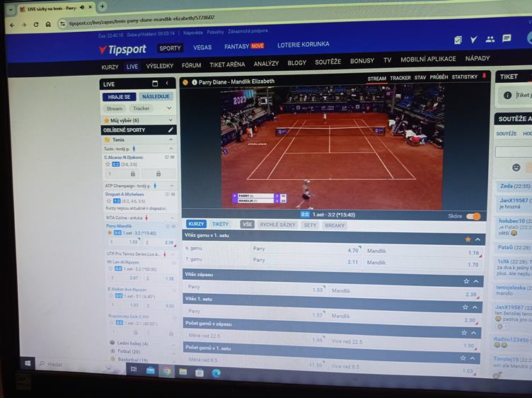Open Task View on the taskbar
This screenshot has width=532, height=398.
click(x=134, y=369)
